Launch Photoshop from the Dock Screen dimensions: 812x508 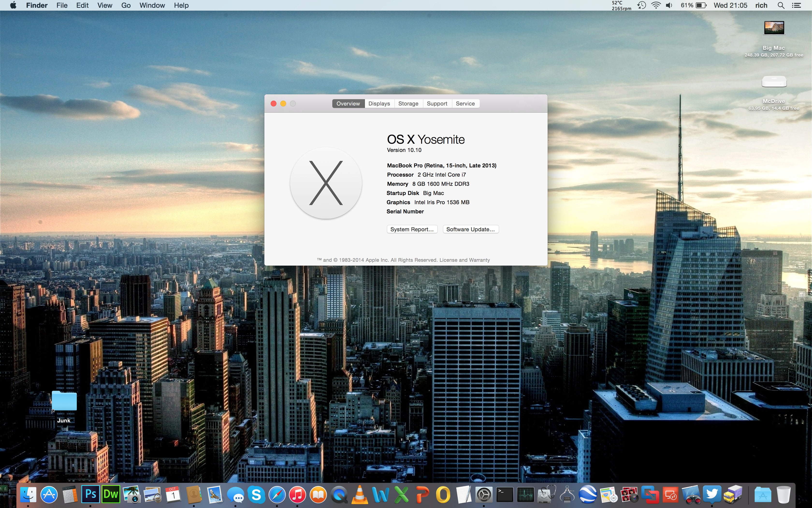pos(91,494)
